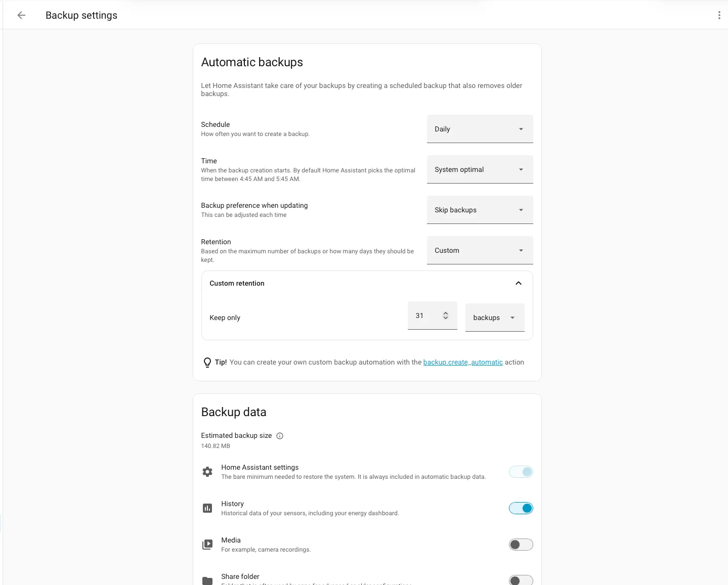Image resolution: width=728 pixels, height=585 pixels.
Task: Click the gear icon for Home Assistant settings
Action: [207, 472]
